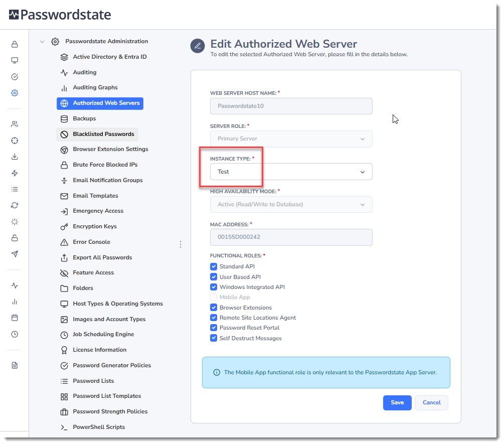Go to Browser Extension Settings
504x445 pixels.
click(x=110, y=149)
